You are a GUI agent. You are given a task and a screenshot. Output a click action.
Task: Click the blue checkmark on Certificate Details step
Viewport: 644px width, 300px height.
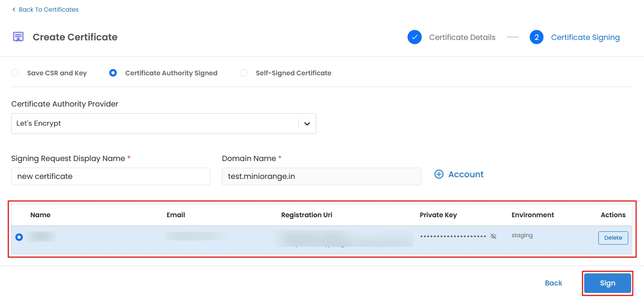(x=414, y=37)
